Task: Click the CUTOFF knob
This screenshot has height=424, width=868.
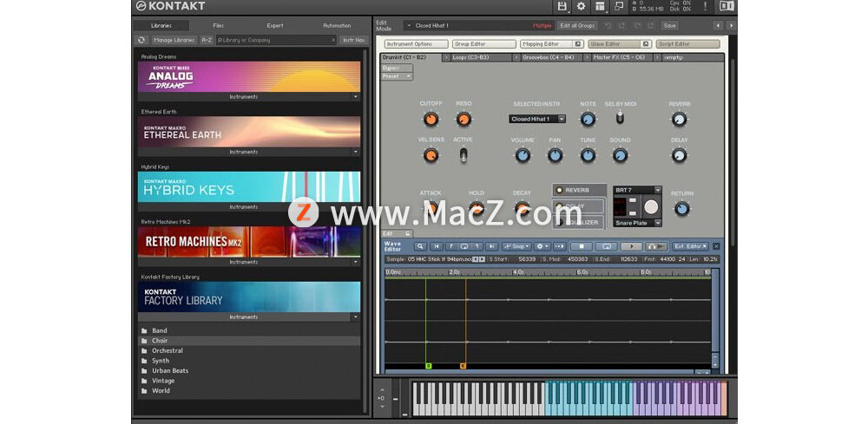Action: [431, 119]
